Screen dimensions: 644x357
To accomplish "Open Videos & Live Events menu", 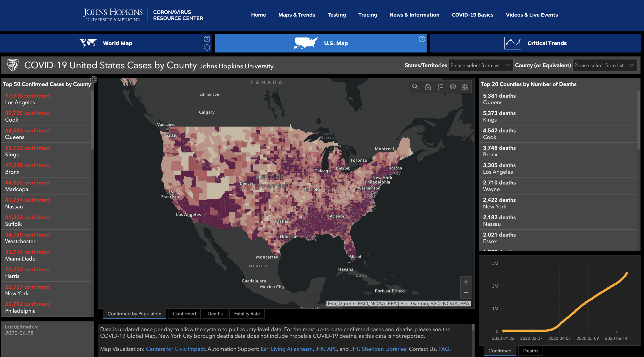I will pos(532,15).
